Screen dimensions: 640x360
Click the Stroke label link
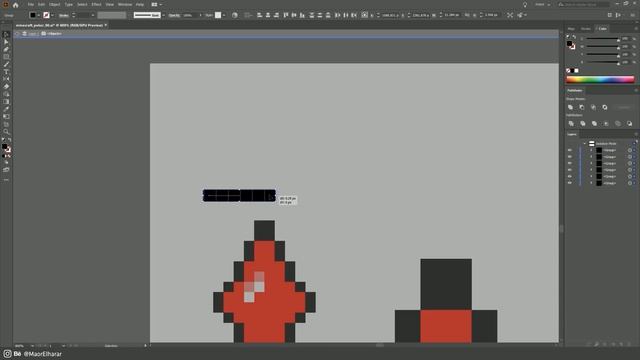pyautogui.click(x=64, y=15)
